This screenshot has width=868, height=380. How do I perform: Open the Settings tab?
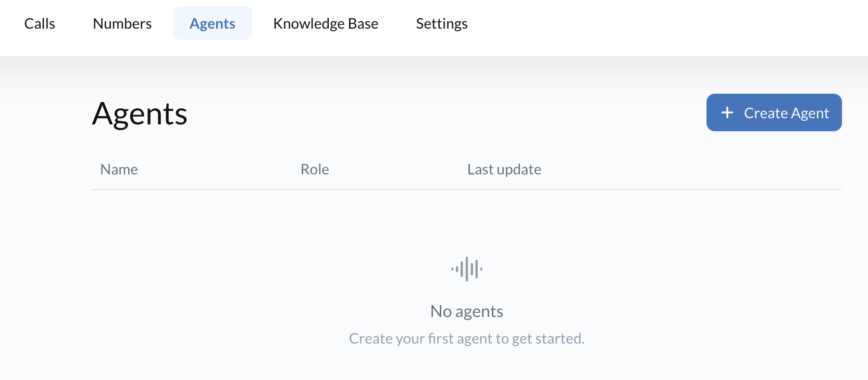441,23
